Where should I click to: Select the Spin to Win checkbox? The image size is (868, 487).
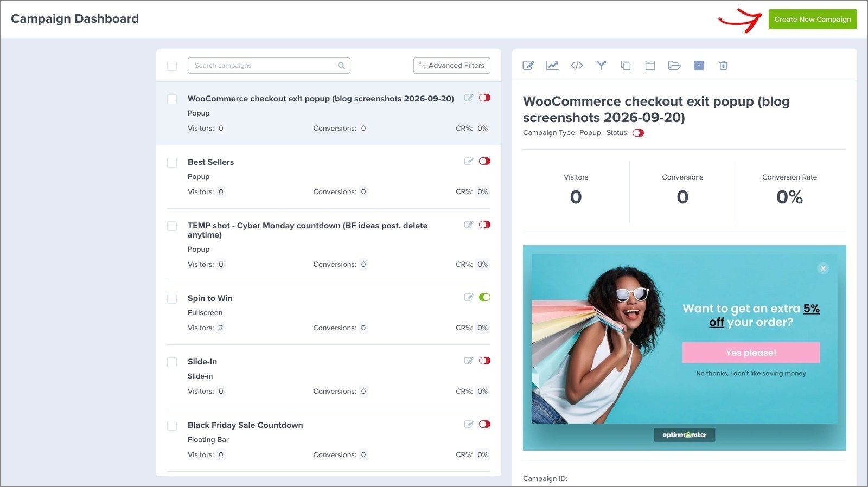[172, 299]
